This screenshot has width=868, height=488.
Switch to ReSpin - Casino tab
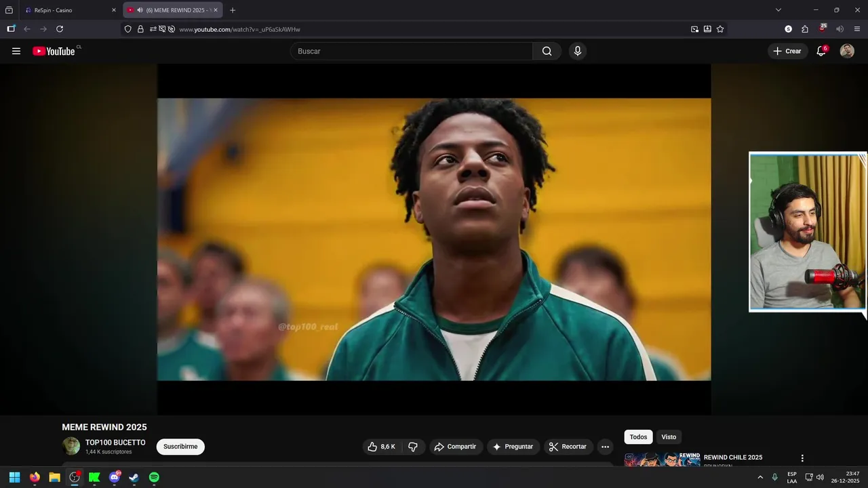coord(70,10)
